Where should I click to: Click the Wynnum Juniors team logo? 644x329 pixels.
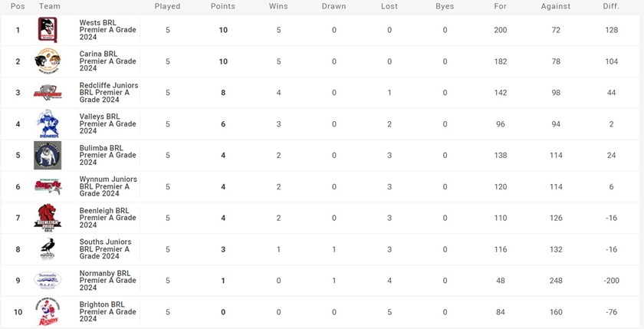(48, 186)
